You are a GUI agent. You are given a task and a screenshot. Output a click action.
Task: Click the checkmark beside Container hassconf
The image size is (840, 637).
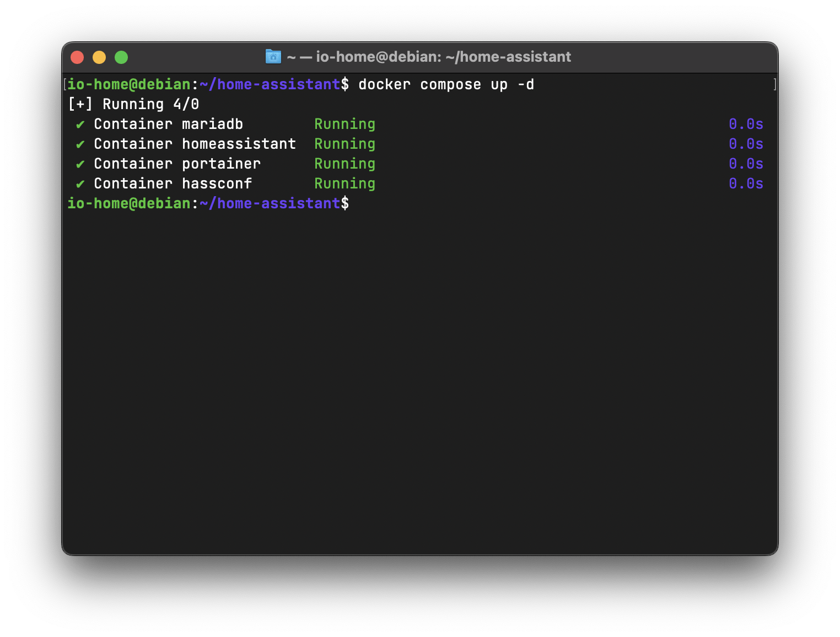pos(79,183)
